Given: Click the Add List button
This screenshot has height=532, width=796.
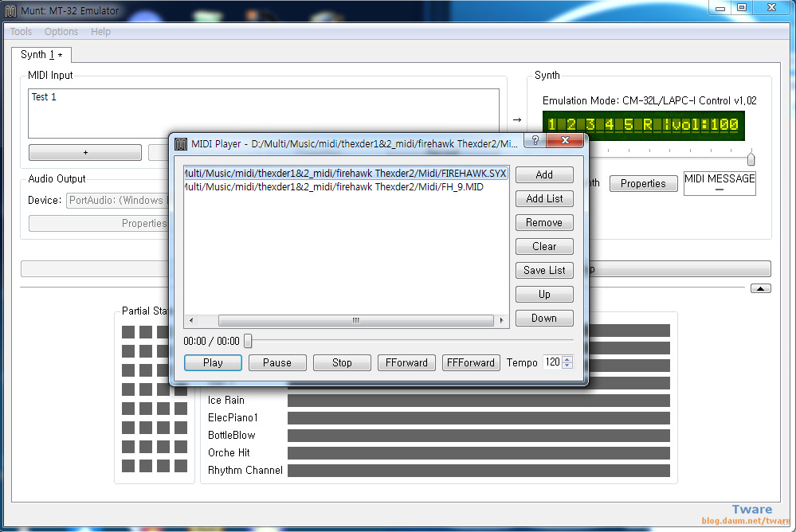Looking at the screenshot, I should 544,198.
